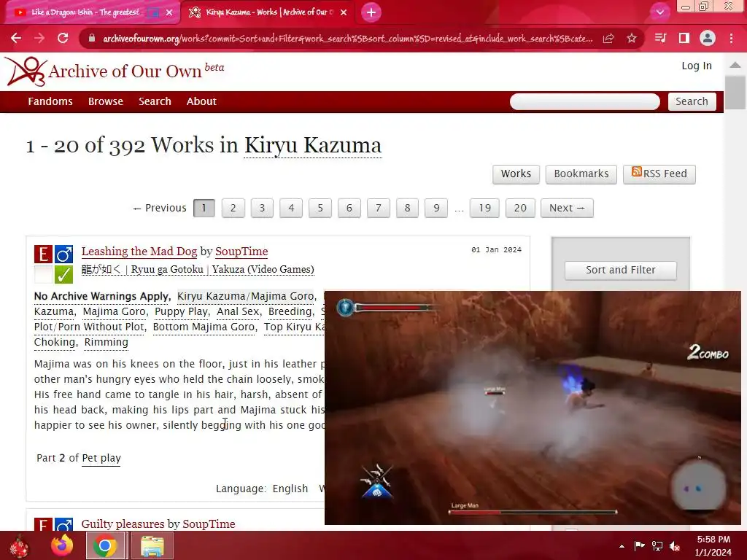This screenshot has height=560, width=747.
Task: Click the muted volume tray icon
Action: (x=675, y=546)
